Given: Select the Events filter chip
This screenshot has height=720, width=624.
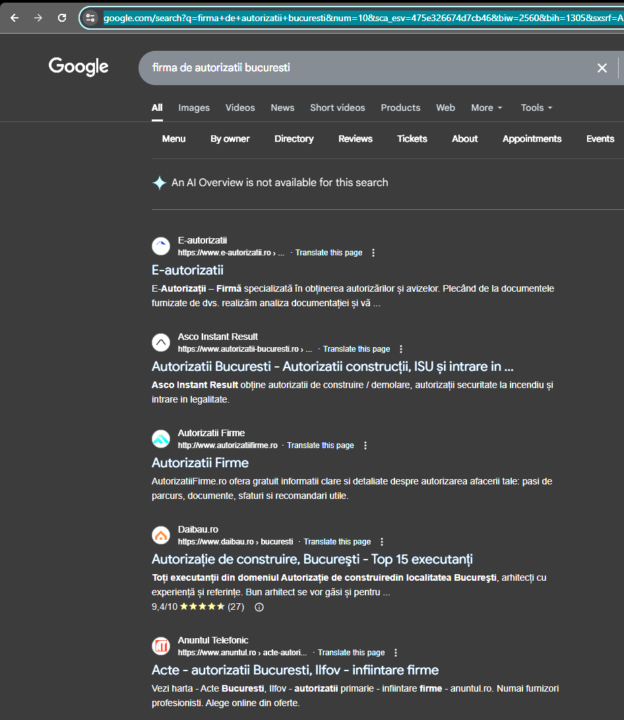Looking at the screenshot, I should tap(600, 139).
